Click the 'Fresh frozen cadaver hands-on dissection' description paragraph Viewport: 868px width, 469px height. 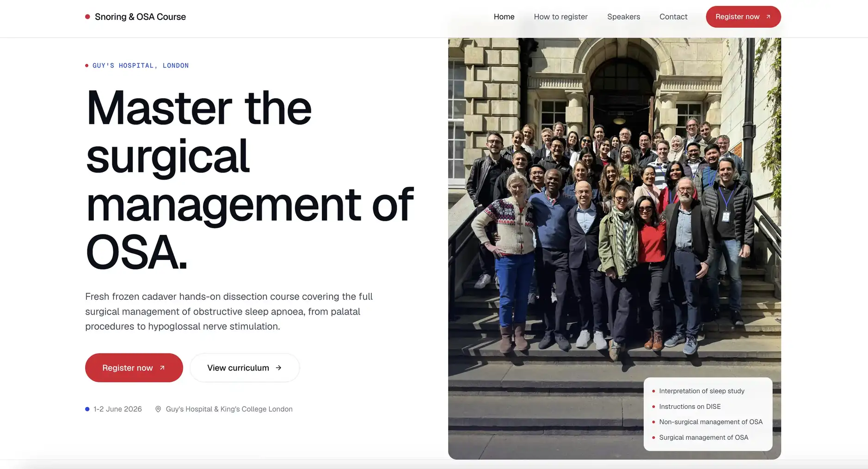click(x=229, y=311)
